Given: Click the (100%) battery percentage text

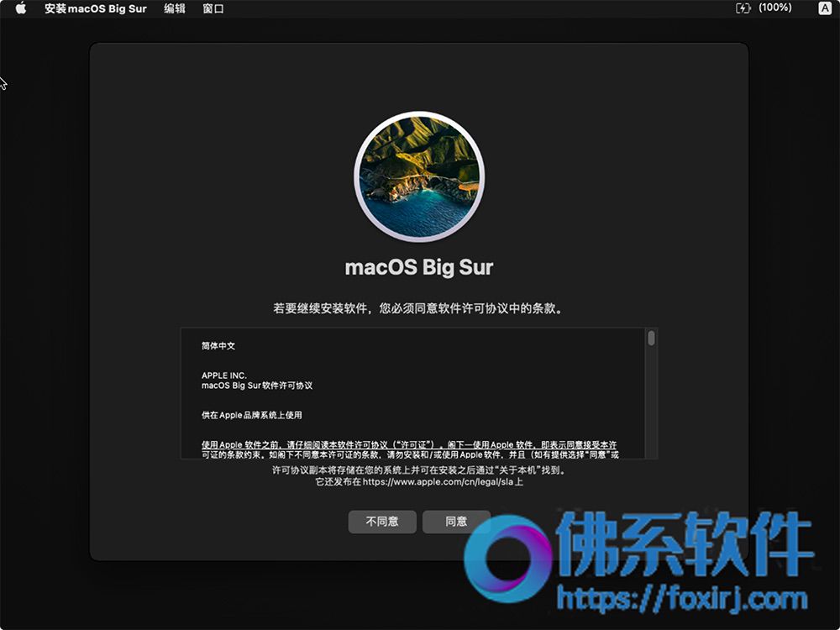Looking at the screenshot, I should (775, 8).
